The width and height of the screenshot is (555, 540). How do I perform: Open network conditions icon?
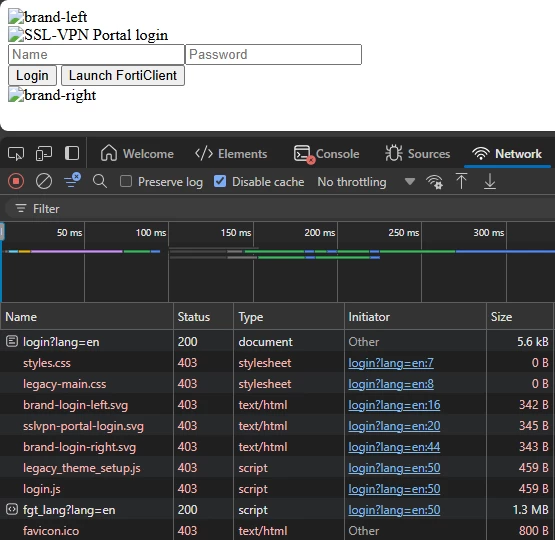[x=434, y=182]
